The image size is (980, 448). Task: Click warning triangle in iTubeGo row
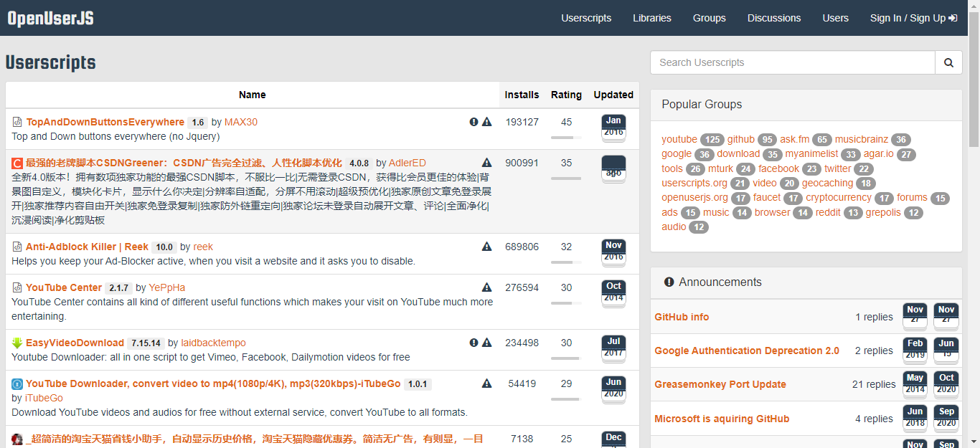(487, 383)
